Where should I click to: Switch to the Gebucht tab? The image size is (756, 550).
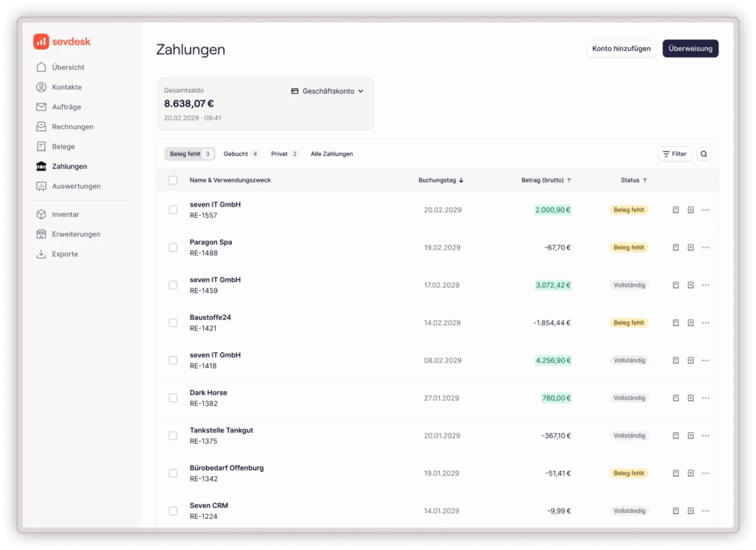click(241, 154)
